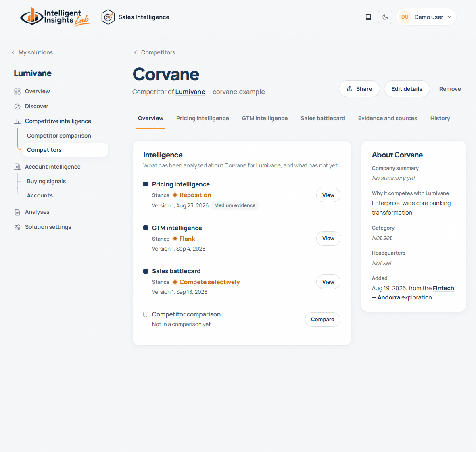The image size is (476, 452).
Task: Click the DU user avatar
Action: [x=405, y=17]
